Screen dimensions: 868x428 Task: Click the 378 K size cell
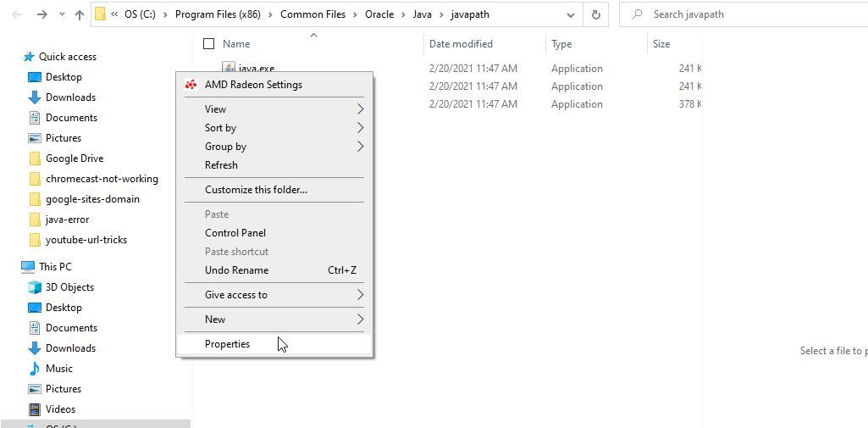[690, 104]
